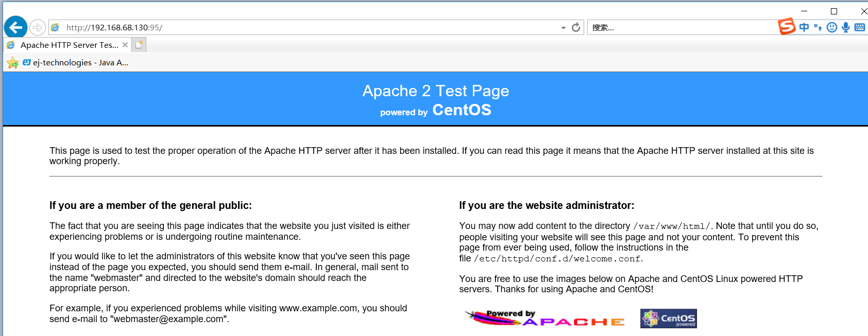Click the Powered by Apache logo image
Screen dimensions: 868x336
(x=545, y=318)
